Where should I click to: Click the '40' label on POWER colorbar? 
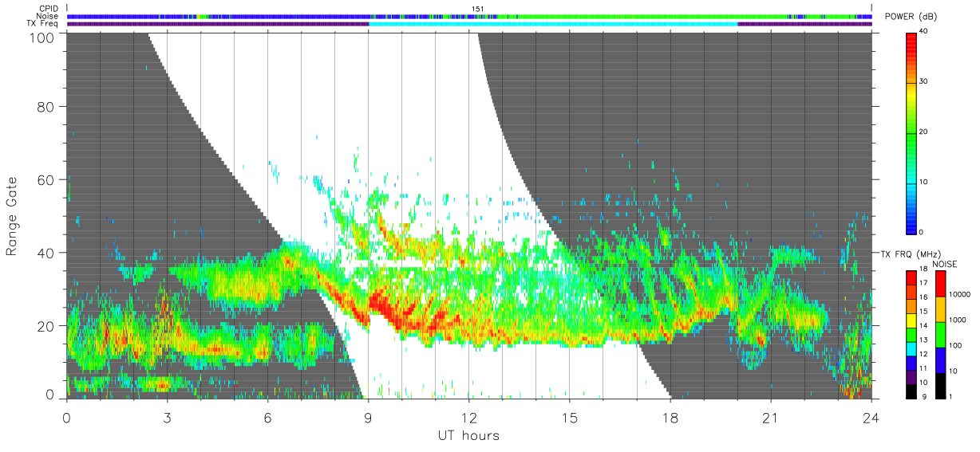click(x=923, y=31)
